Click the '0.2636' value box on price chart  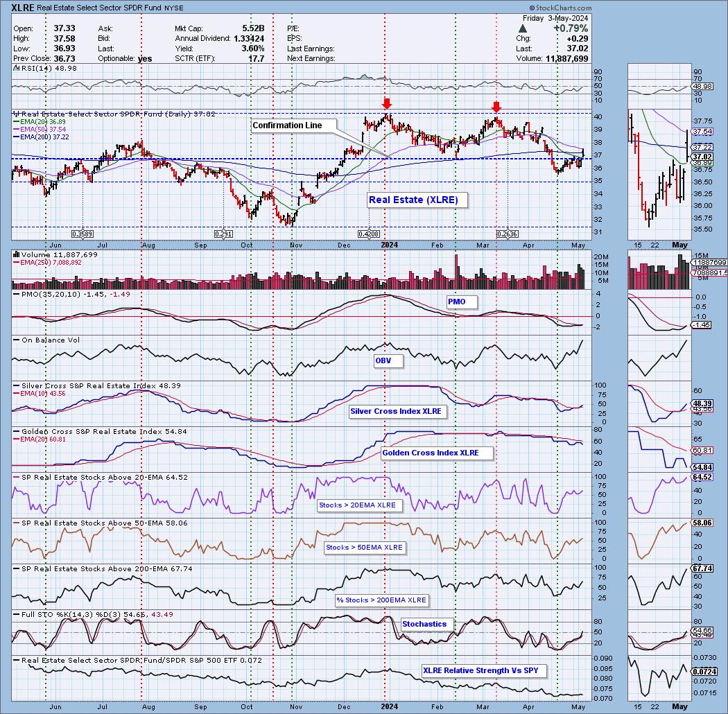(x=507, y=234)
